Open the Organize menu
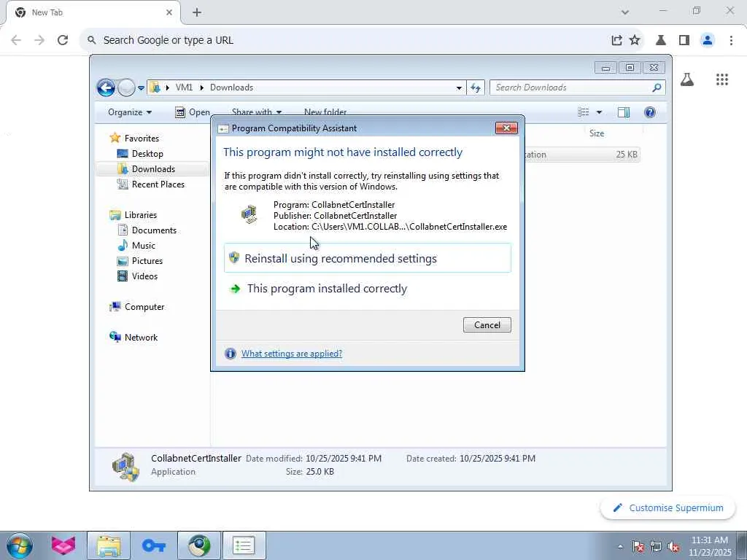This screenshot has width=747, height=560. (x=130, y=112)
